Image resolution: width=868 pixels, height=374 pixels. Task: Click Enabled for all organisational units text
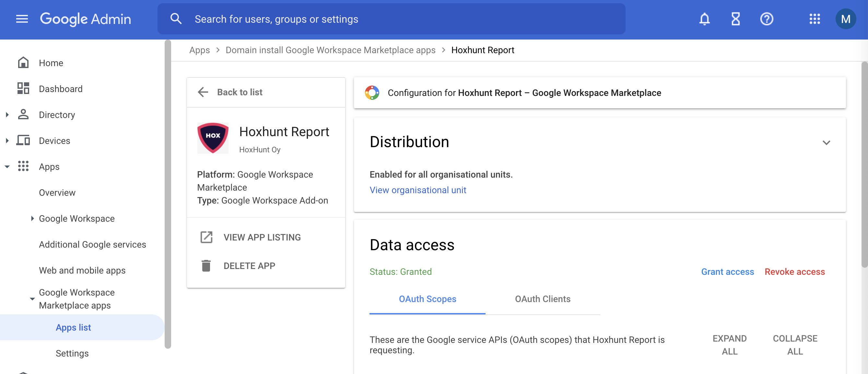point(441,174)
